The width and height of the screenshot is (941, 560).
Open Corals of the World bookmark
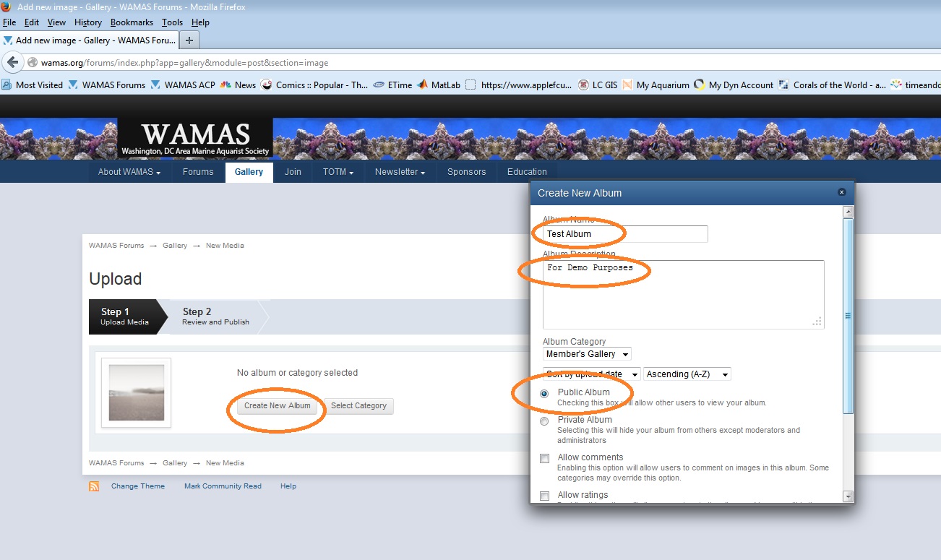(833, 85)
